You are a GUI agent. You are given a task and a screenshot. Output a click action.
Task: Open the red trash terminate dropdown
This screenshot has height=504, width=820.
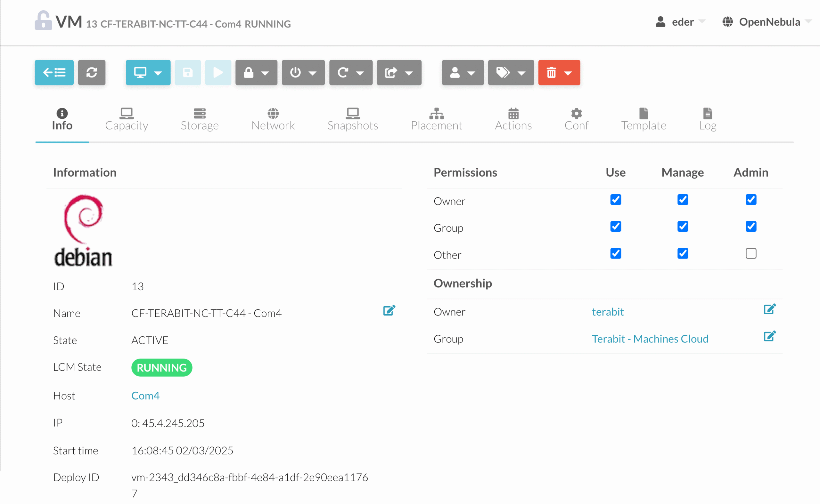(559, 72)
